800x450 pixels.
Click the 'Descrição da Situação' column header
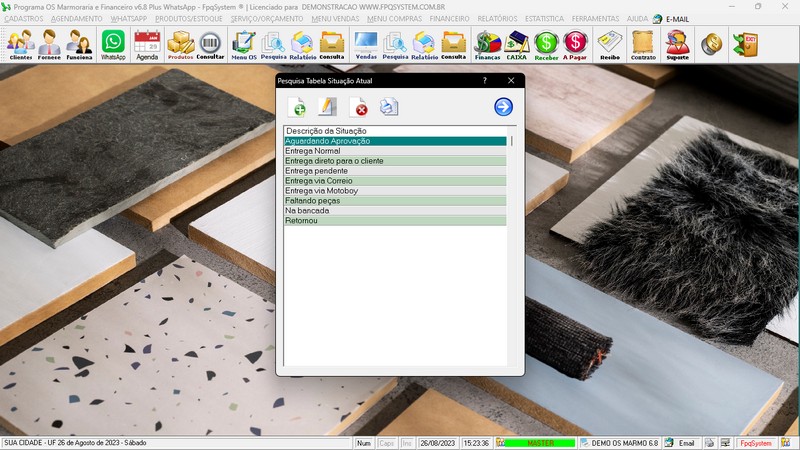point(326,131)
